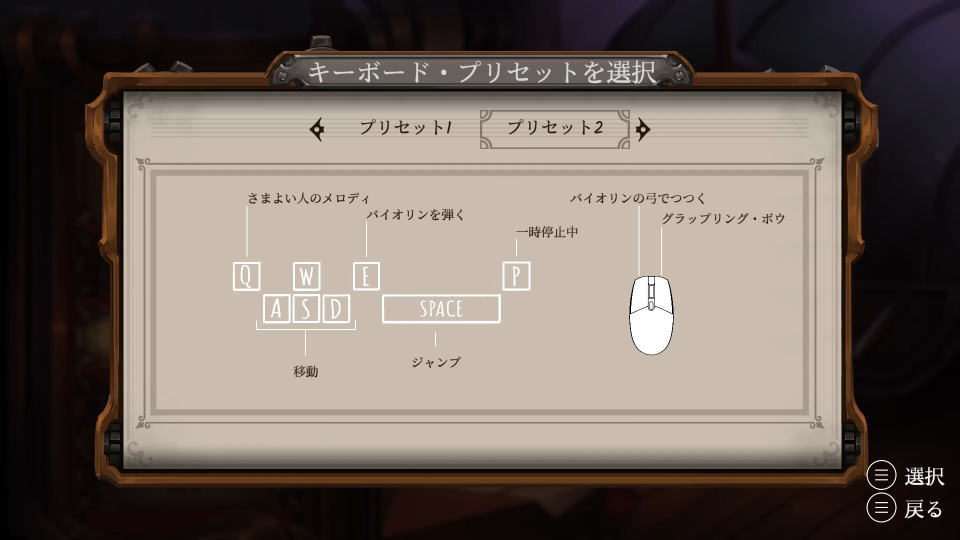Click the left arrow beside プリセット1
Image resolution: width=960 pixels, height=540 pixels.
point(317,129)
